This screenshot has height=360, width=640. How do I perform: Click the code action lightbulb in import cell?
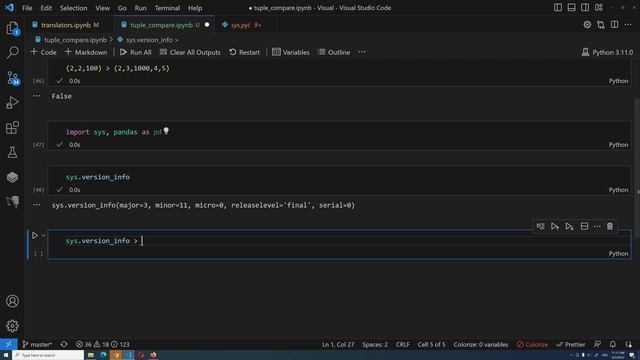[166, 131]
